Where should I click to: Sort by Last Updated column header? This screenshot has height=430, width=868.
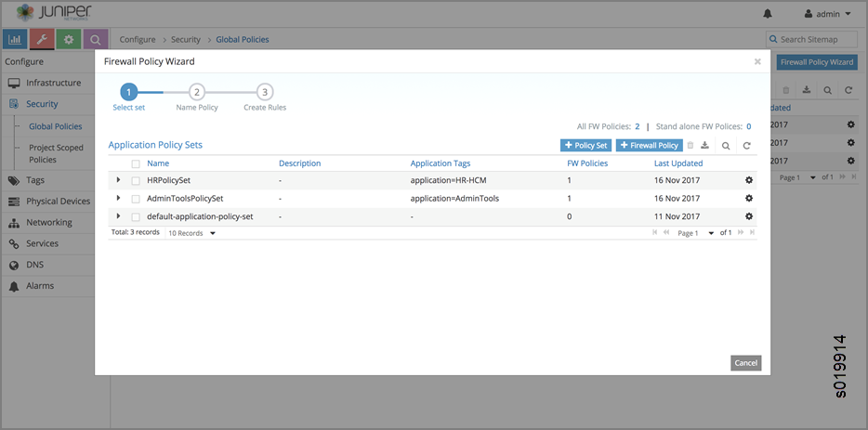678,163
